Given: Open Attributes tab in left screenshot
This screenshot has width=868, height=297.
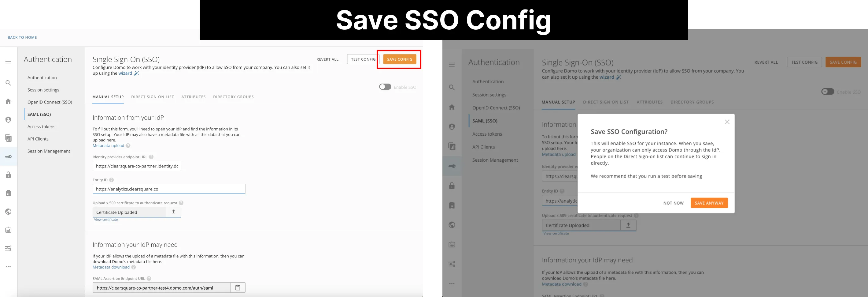Looking at the screenshot, I should [x=194, y=97].
